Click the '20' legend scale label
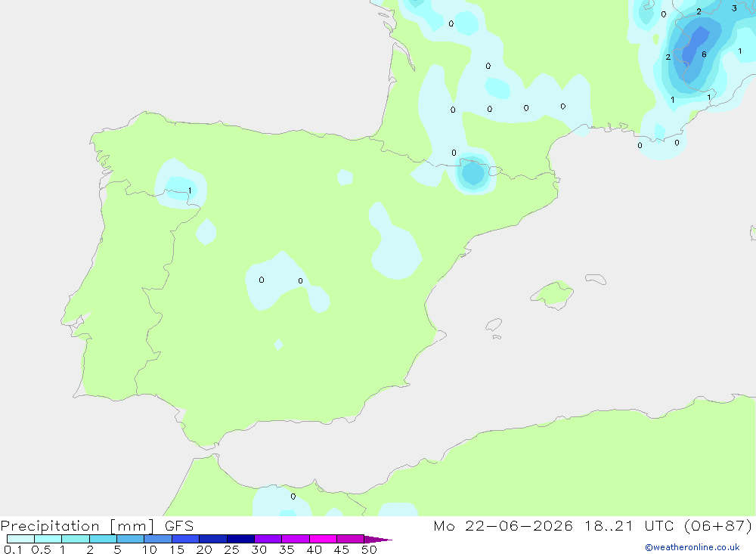This screenshot has width=756, height=554. point(204,549)
